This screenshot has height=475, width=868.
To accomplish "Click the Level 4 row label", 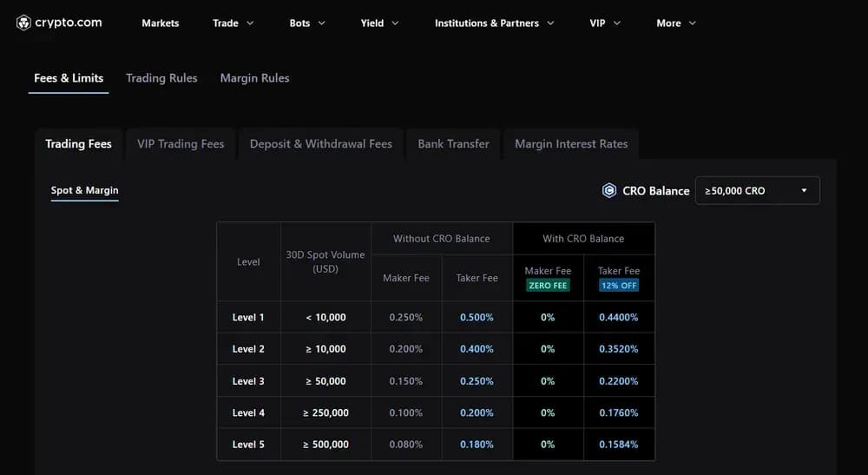I will pos(248,412).
